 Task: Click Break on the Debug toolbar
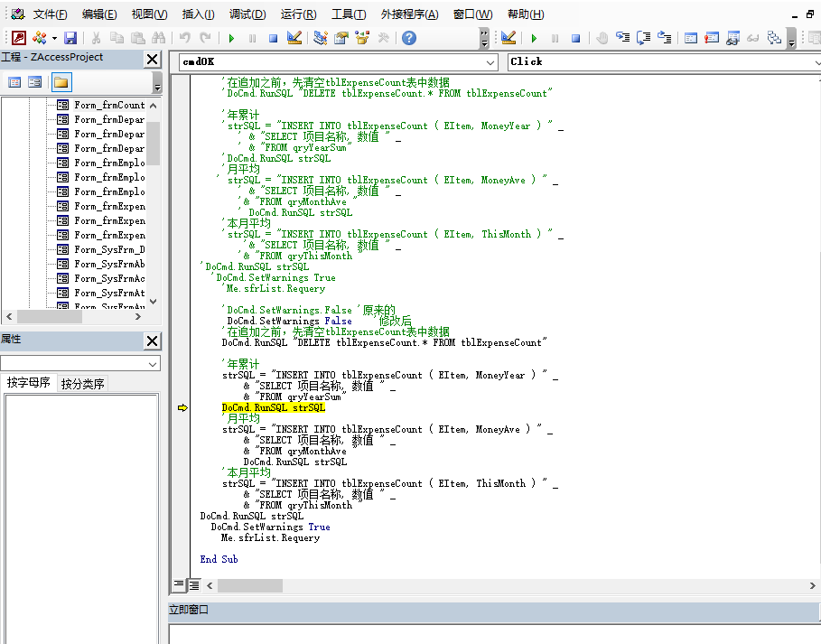click(x=555, y=38)
